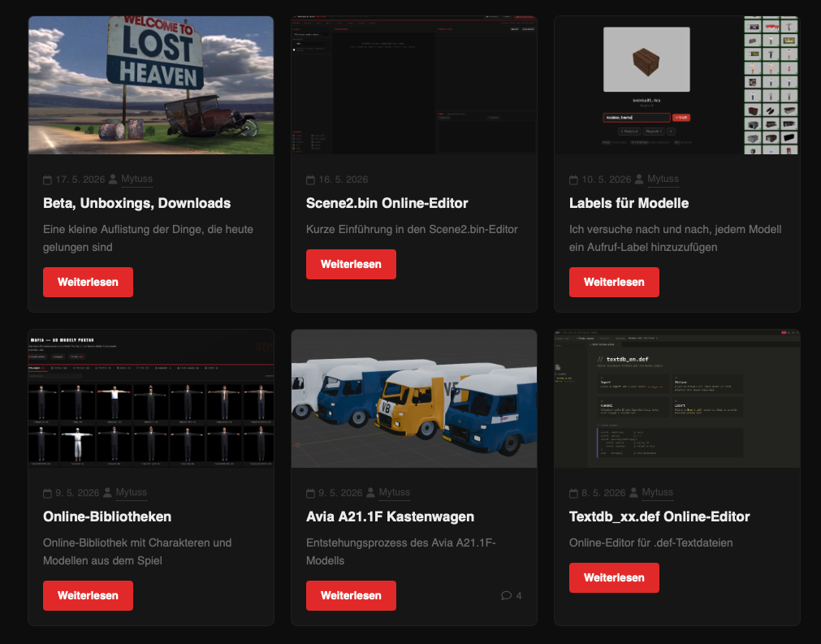The height and width of the screenshot is (644, 821).
Task: Click Mytuss author link on Textdb_xx.def post
Action: coord(658,493)
